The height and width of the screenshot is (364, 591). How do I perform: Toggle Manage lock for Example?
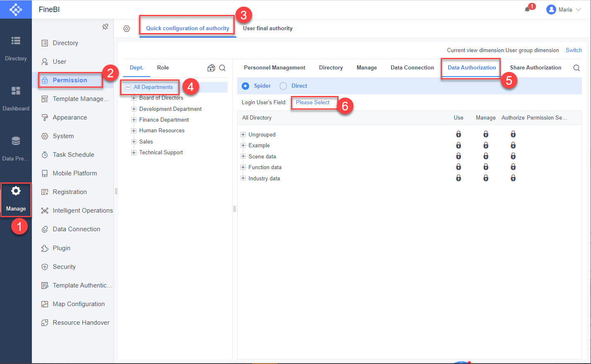click(x=486, y=145)
